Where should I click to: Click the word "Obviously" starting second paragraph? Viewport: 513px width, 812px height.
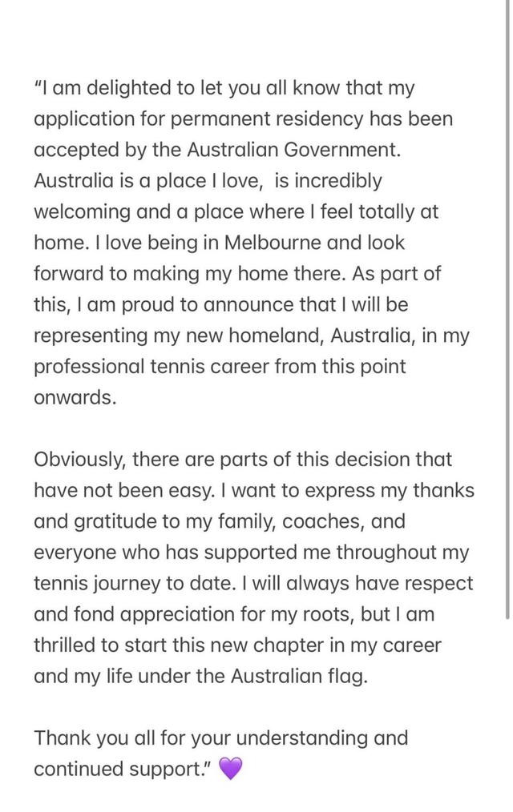79,460
